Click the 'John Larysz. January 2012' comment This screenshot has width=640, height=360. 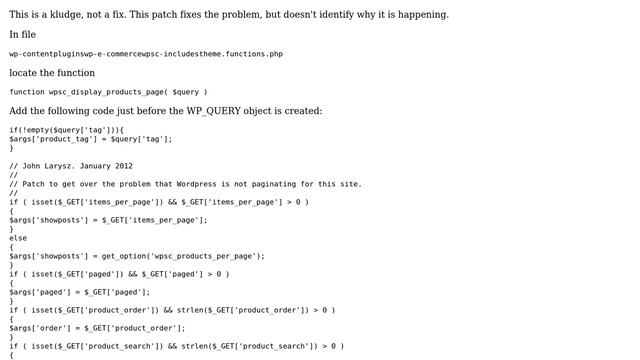[71, 166]
